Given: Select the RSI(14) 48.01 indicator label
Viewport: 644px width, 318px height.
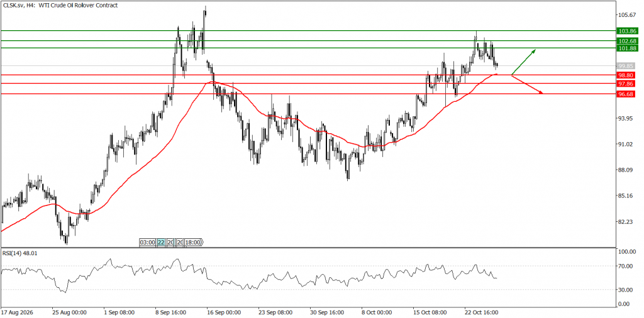Looking at the screenshot, I should pos(19,253).
